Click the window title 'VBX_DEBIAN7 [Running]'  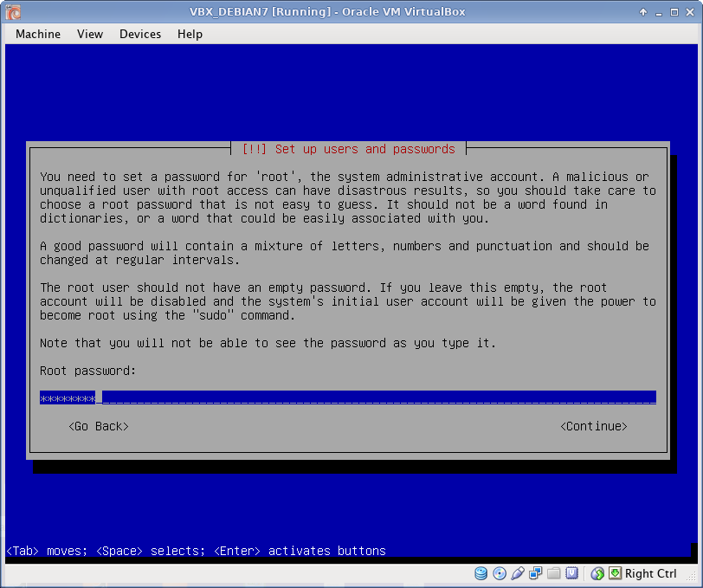point(260,11)
